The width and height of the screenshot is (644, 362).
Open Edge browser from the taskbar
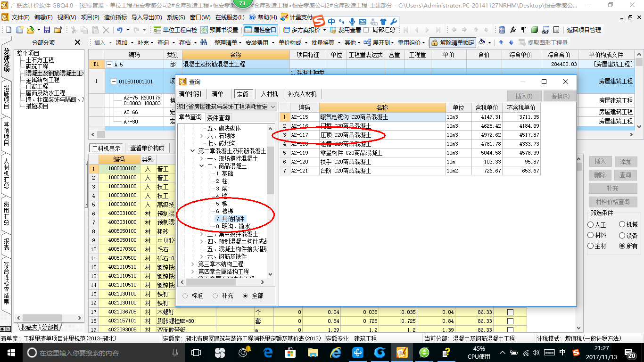point(268,353)
